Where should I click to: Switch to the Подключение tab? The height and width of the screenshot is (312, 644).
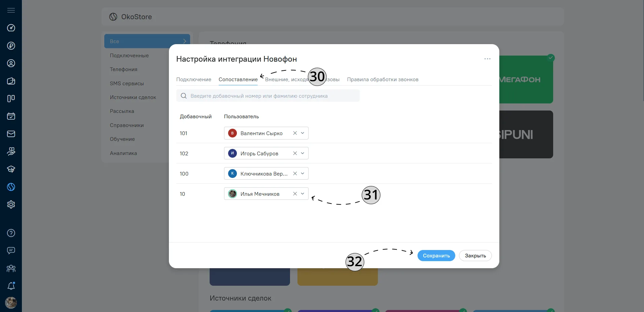tap(194, 80)
